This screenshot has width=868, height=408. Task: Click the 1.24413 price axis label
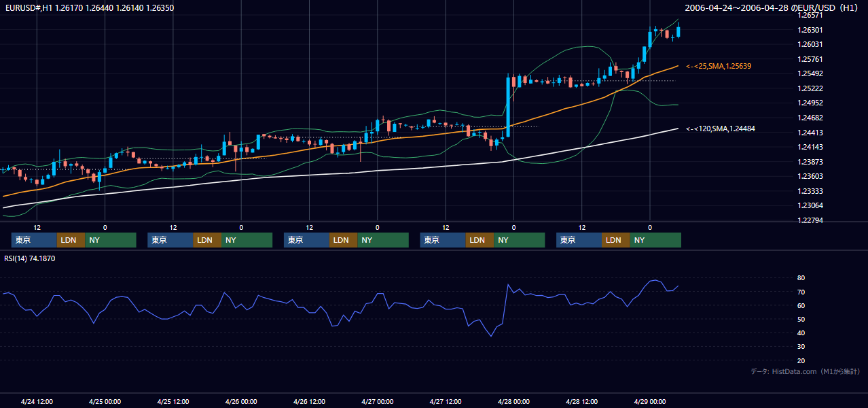pos(810,133)
